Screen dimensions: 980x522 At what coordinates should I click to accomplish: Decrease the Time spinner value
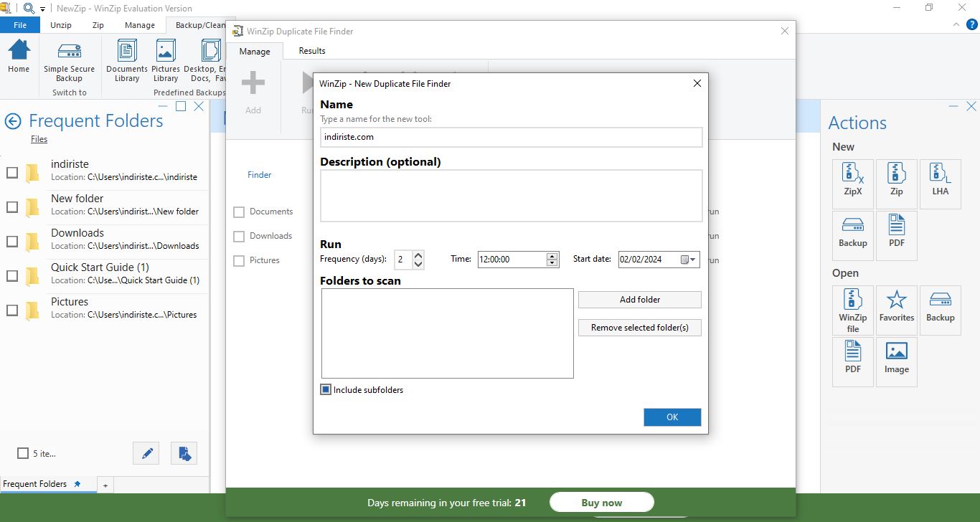[552, 263]
